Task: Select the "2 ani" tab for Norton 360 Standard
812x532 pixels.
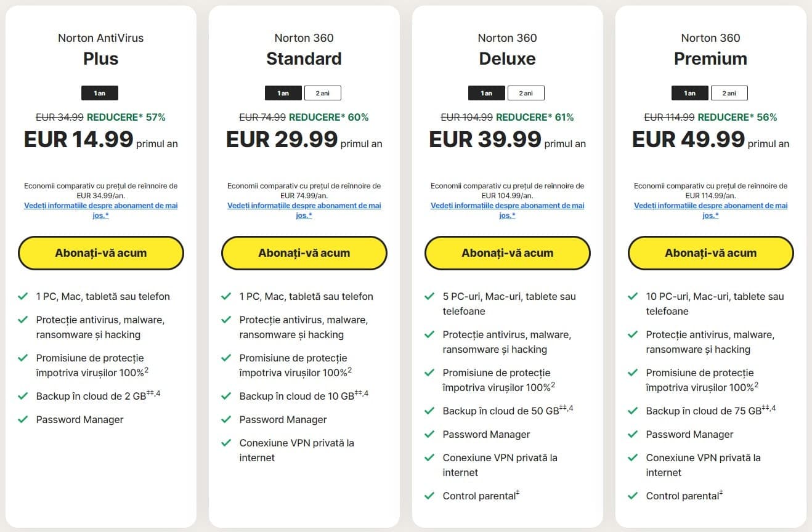Action: pos(323,93)
